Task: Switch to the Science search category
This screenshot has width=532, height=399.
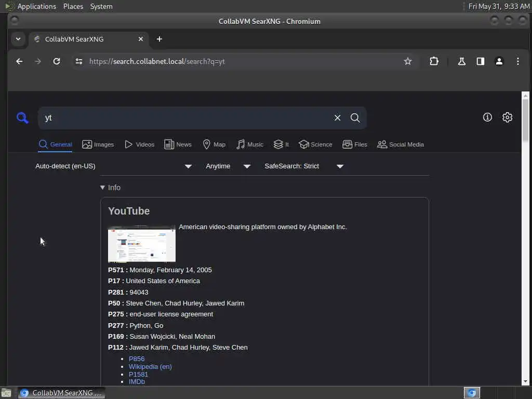Action: (x=315, y=144)
